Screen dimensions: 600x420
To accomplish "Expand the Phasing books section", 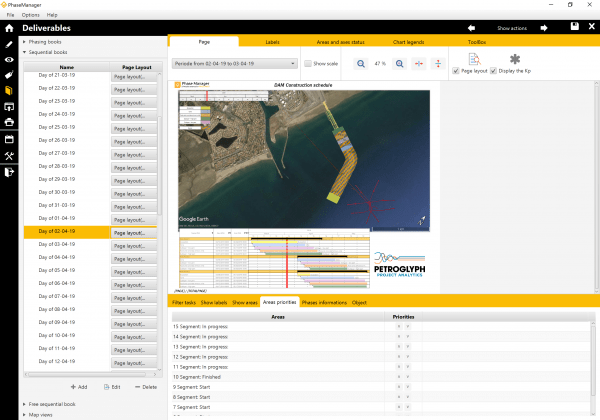I will click(x=45, y=41).
